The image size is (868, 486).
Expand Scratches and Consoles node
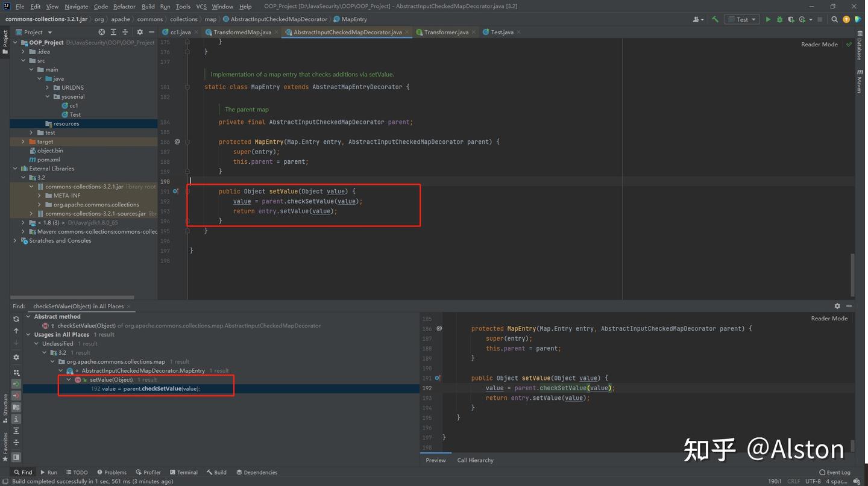click(x=15, y=241)
